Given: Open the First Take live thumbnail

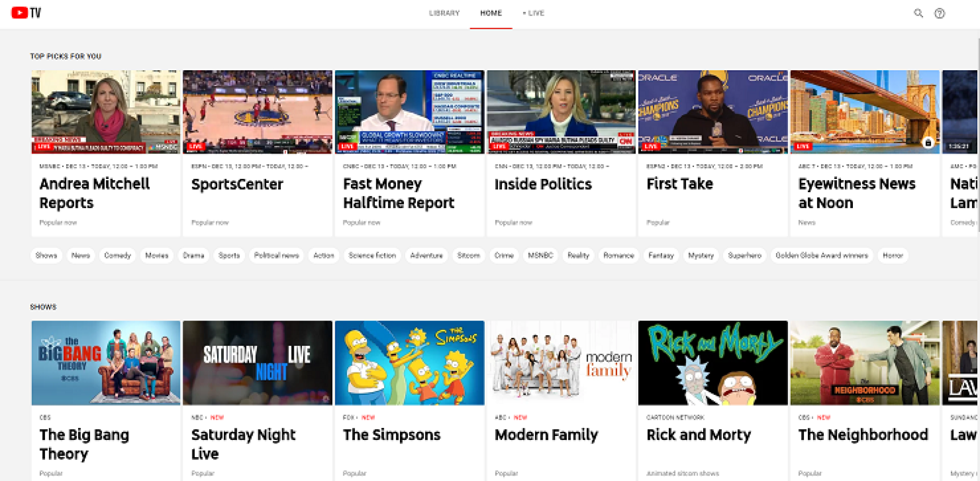Looking at the screenshot, I should (x=713, y=112).
